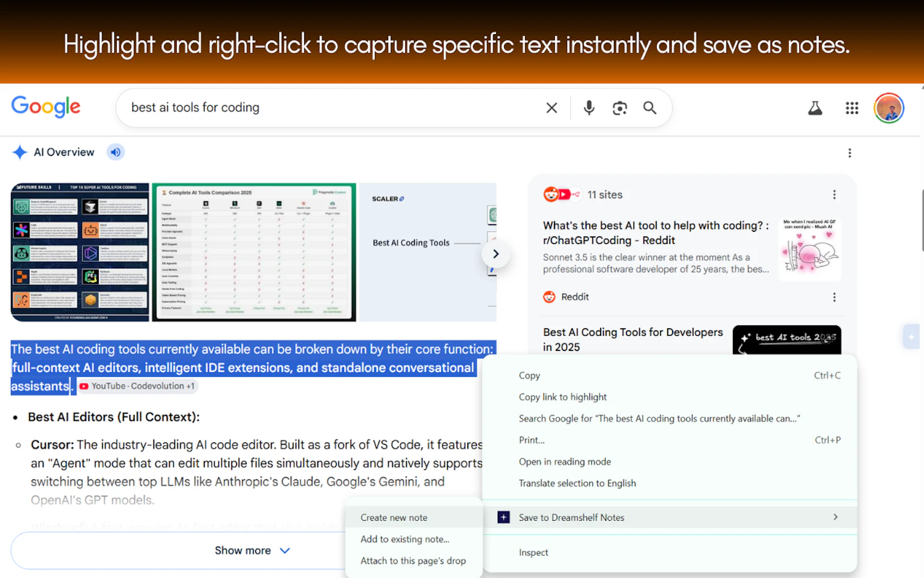Open the Complete AI Tools Comparison 2025 image
Viewport: 924px width, 578px height.
tap(254, 252)
